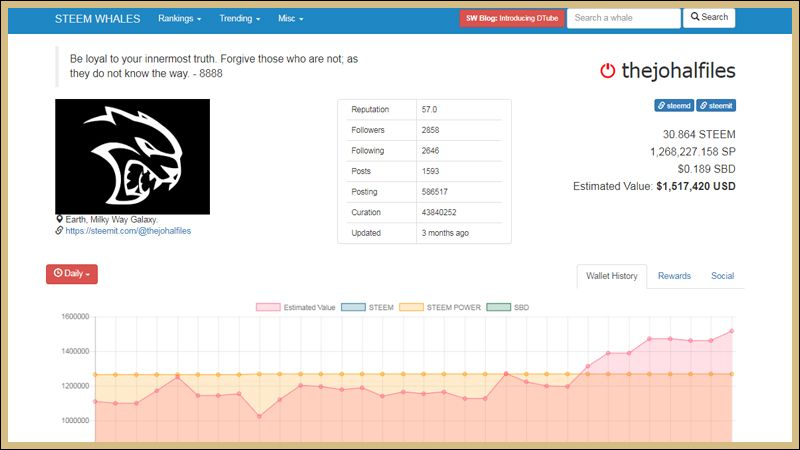Click the 30.864 STEEM balance
The image size is (800, 450).
point(699,135)
